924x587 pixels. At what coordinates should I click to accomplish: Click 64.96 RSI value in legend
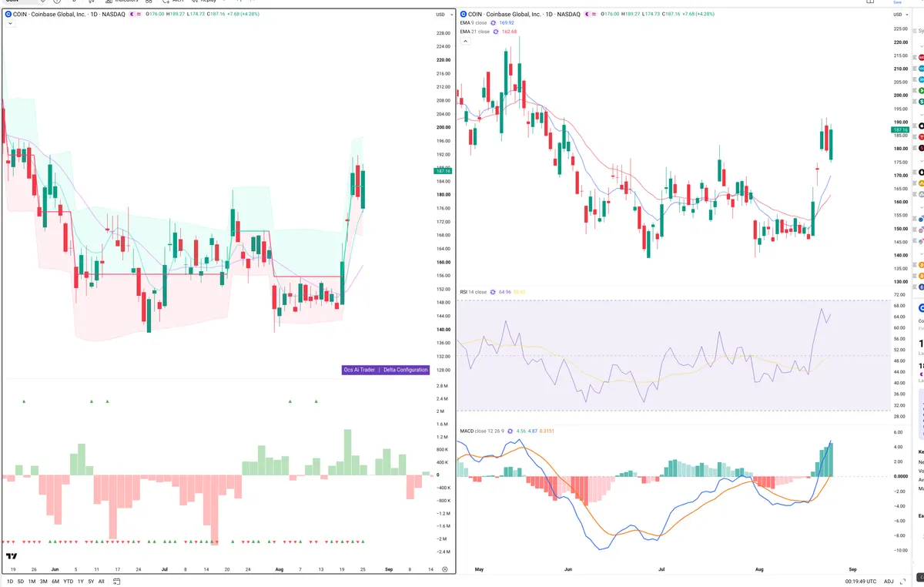(x=505, y=292)
